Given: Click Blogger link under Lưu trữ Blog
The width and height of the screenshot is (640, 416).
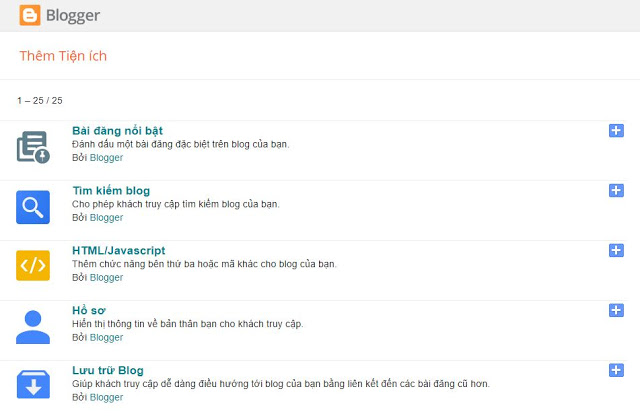Looking at the screenshot, I should point(106,398).
